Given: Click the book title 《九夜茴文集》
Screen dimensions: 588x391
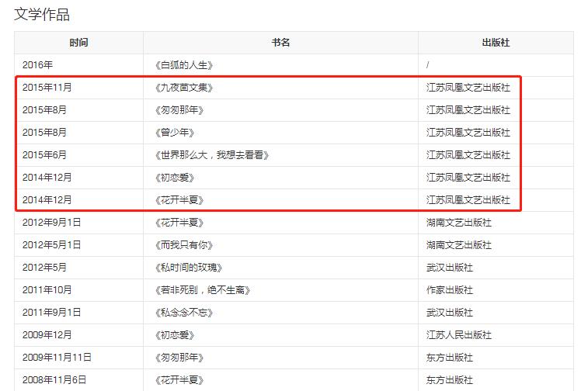Looking at the screenshot, I should (183, 88).
